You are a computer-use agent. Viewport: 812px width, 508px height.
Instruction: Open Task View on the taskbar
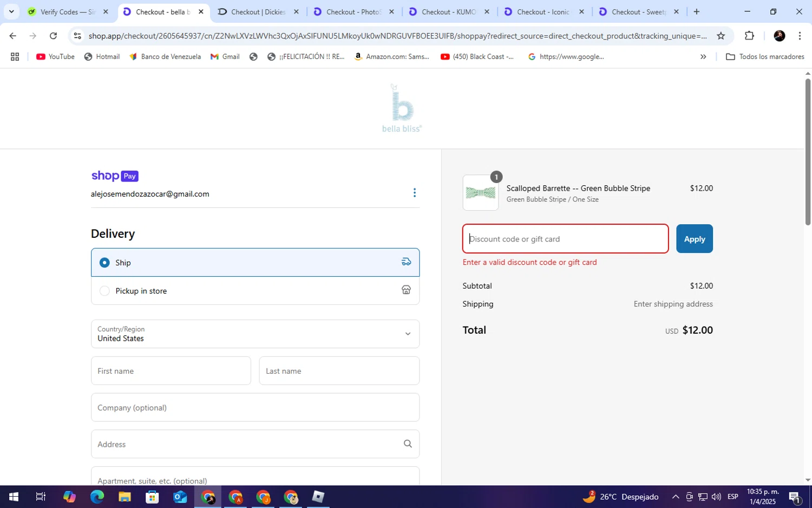(x=41, y=497)
